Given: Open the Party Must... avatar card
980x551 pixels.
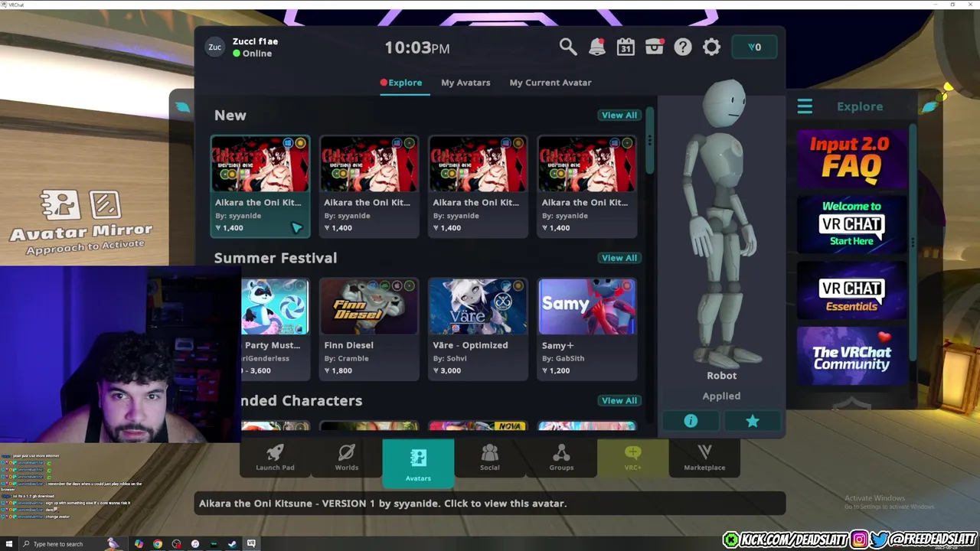Looking at the screenshot, I should click(x=276, y=328).
